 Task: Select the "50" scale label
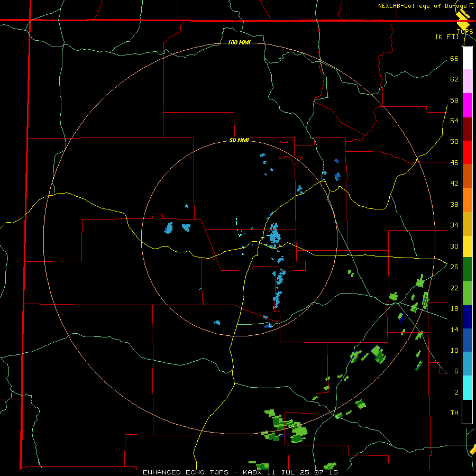pos(454,142)
